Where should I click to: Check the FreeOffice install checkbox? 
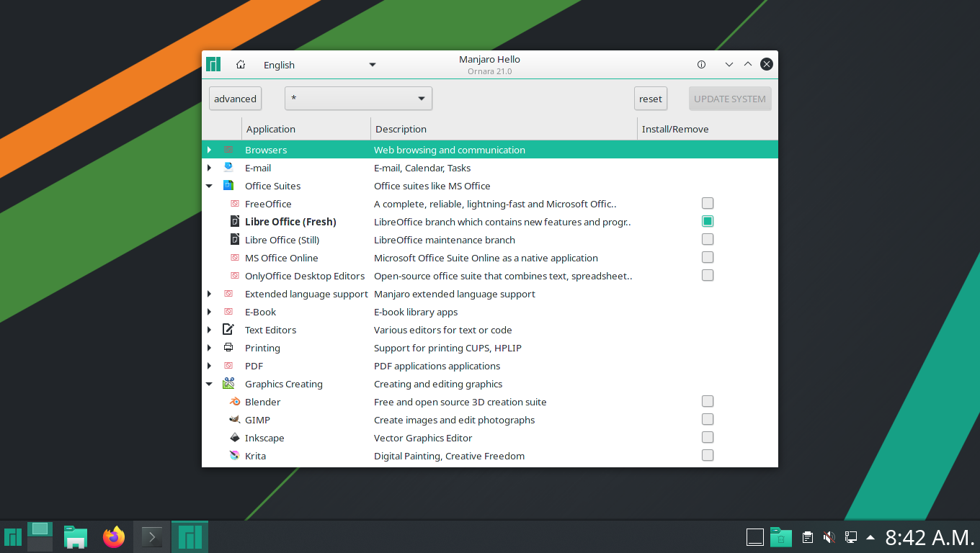tap(708, 204)
